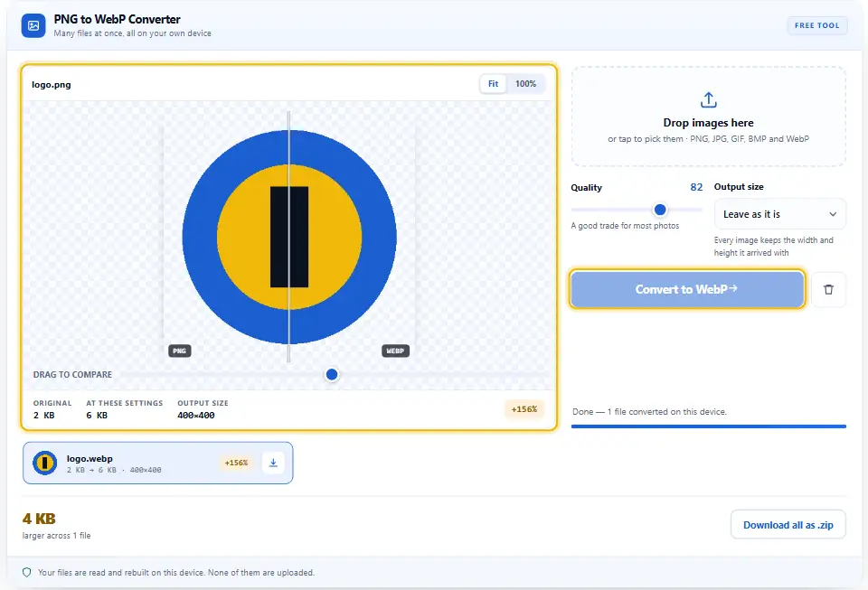Click the shield privacy icon in footer
The width and height of the screenshot is (868, 590).
tap(26, 572)
